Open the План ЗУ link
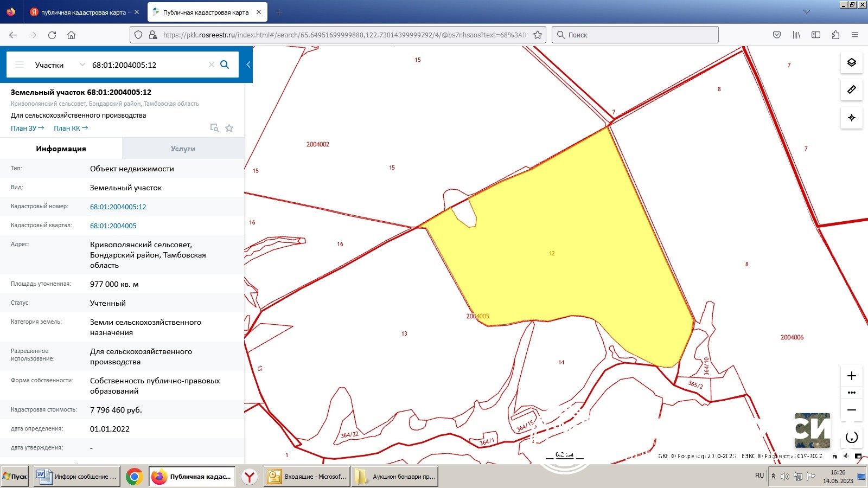This screenshot has height=488, width=868. point(27,128)
